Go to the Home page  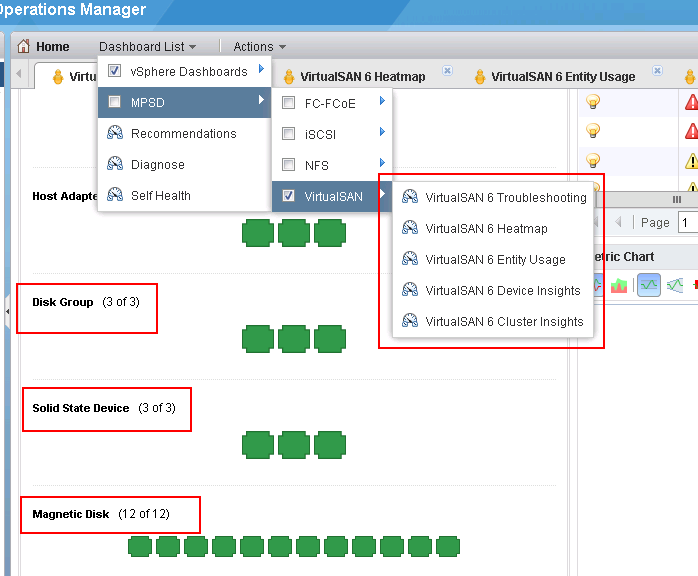pyautogui.click(x=53, y=46)
